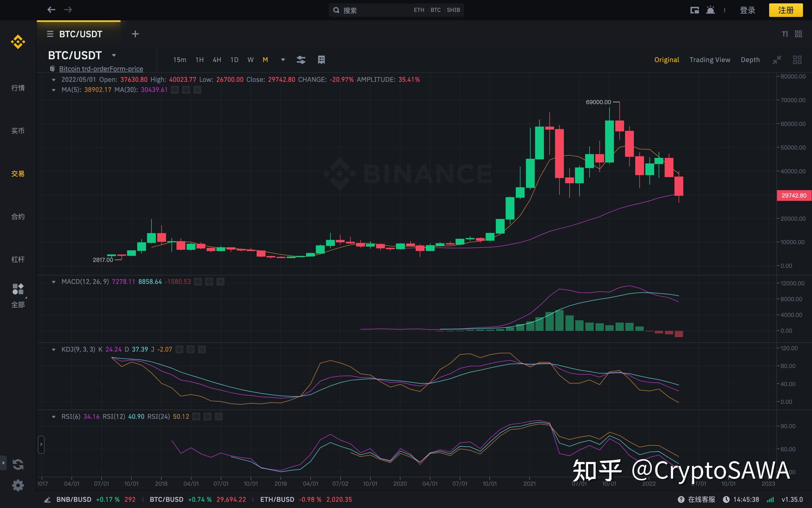Select the W weekly interval
812x508 pixels.
coord(250,60)
